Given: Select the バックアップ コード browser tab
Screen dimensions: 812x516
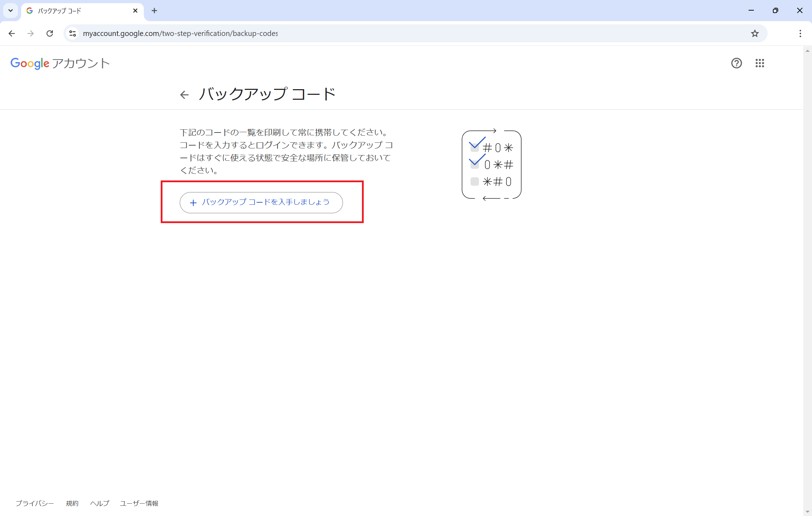Looking at the screenshot, I should point(78,11).
